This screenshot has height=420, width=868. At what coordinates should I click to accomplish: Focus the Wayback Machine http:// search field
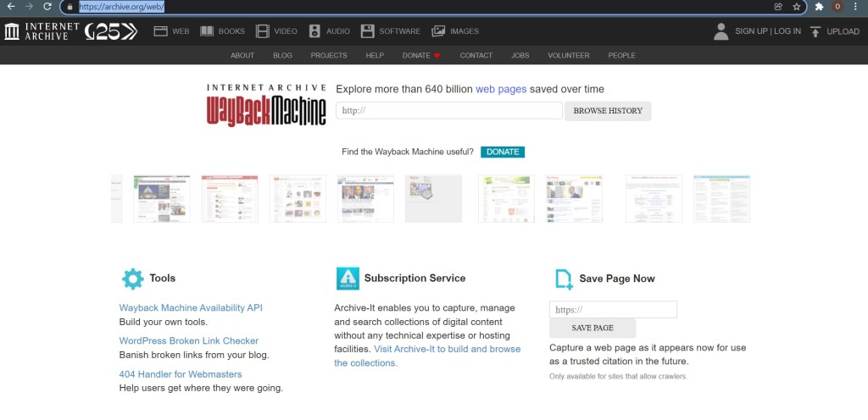point(449,111)
